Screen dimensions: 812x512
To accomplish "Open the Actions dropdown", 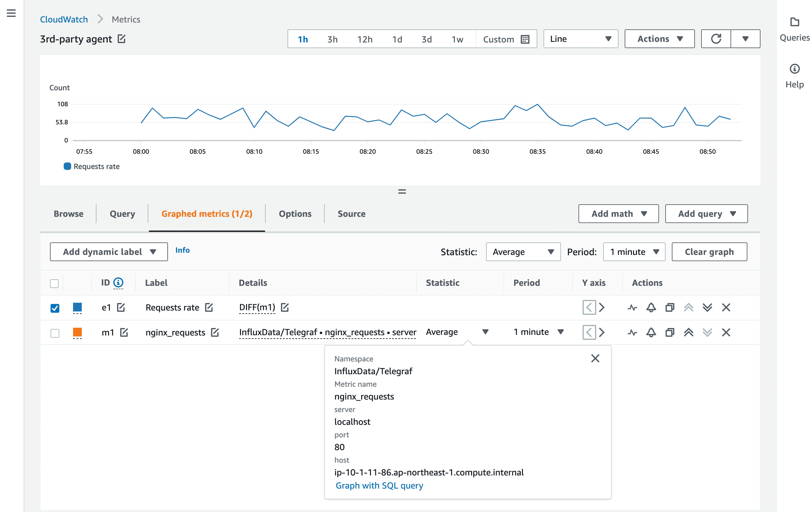I will tap(659, 39).
